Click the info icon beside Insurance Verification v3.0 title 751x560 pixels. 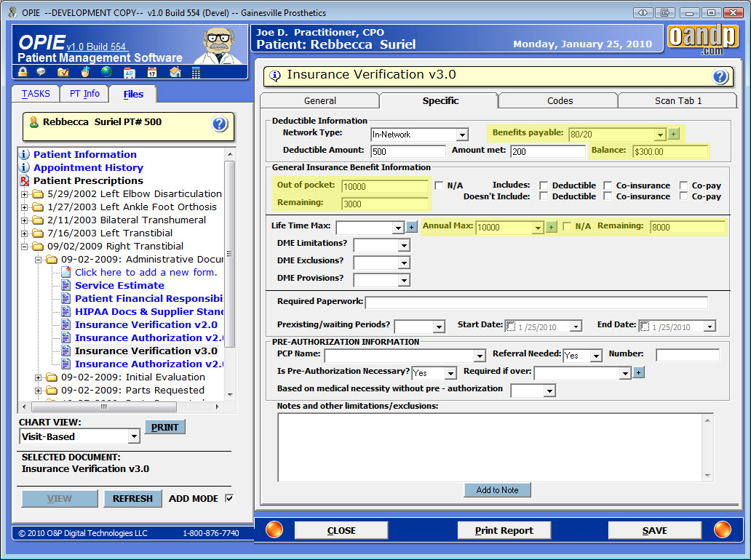coord(275,76)
